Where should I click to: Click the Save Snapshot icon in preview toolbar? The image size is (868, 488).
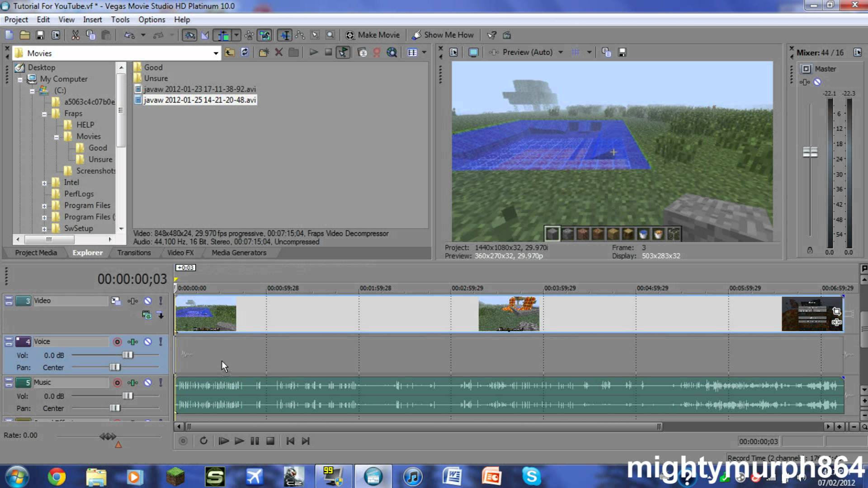tap(622, 52)
